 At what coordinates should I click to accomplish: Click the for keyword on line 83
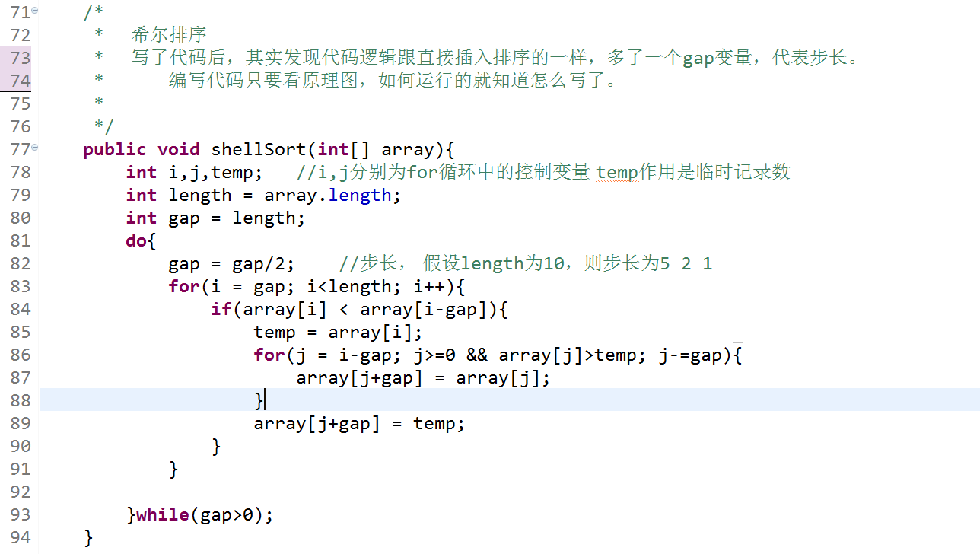coord(184,286)
